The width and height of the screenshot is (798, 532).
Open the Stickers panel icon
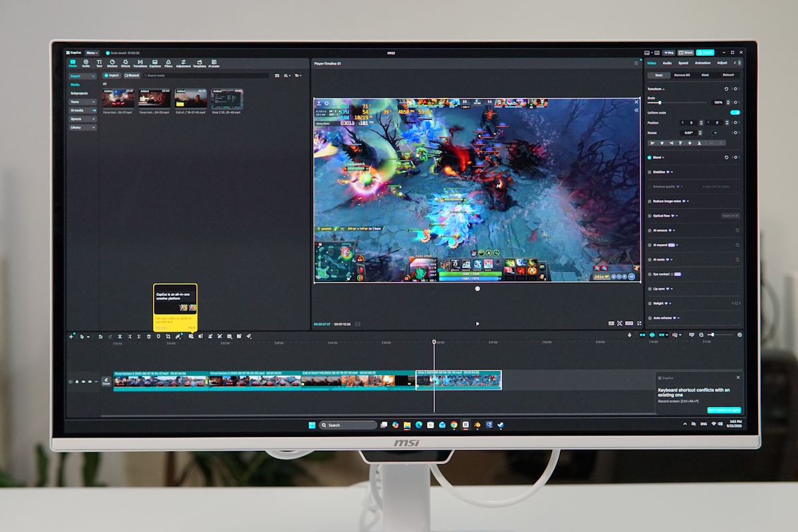click(x=112, y=62)
